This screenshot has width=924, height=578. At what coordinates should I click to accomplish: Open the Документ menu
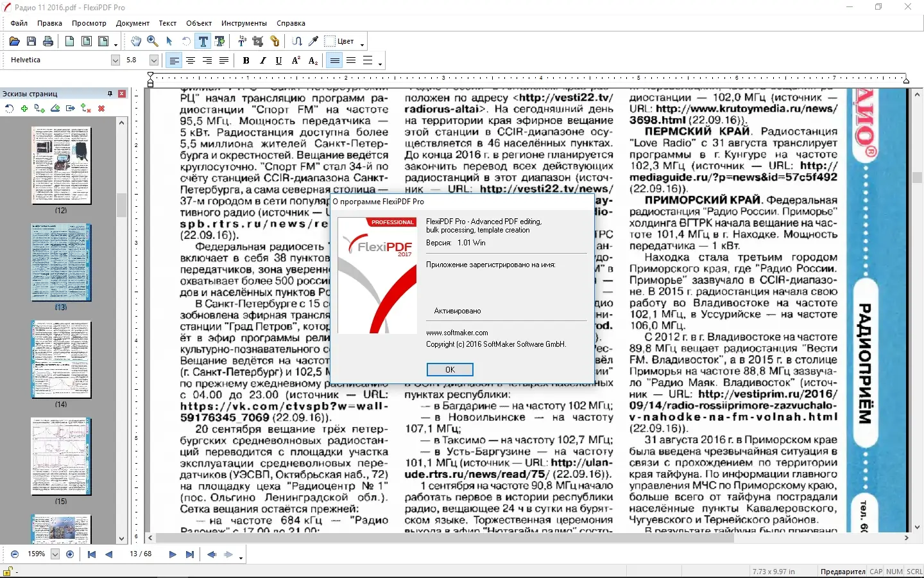pos(132,23)
